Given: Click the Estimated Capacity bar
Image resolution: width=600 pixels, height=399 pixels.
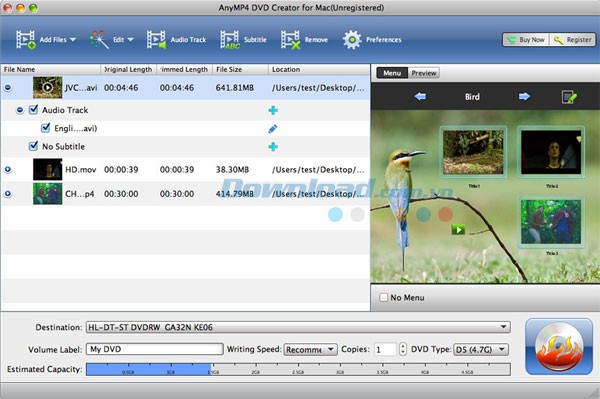Looking at the screenshot, I should pyautogui.click(x=298, y=369).
